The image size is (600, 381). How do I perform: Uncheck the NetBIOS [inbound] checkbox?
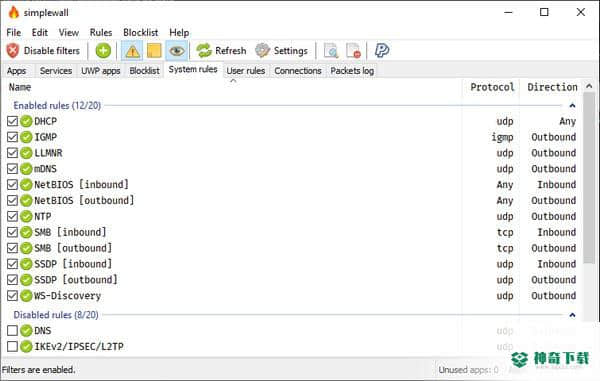click(12, 185)
